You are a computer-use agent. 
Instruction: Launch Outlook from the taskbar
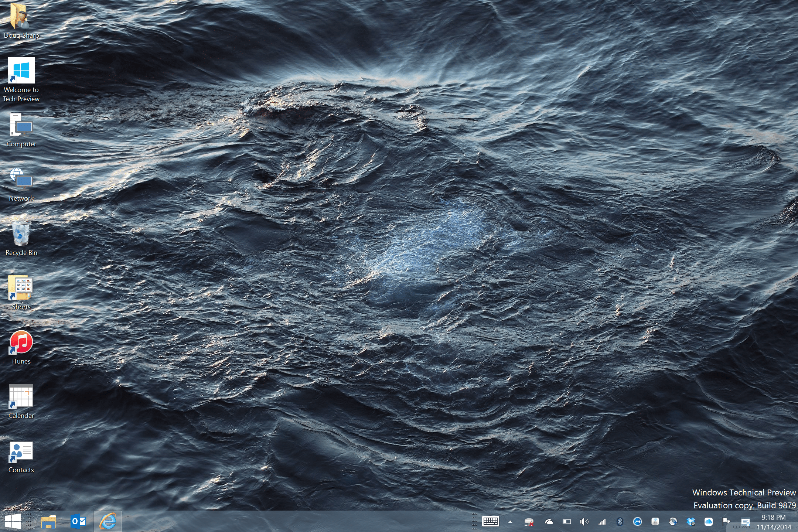78,521
